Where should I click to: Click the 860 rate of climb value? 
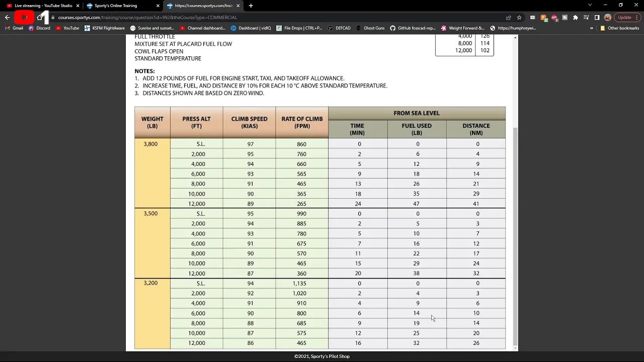(x=302, y=144)
